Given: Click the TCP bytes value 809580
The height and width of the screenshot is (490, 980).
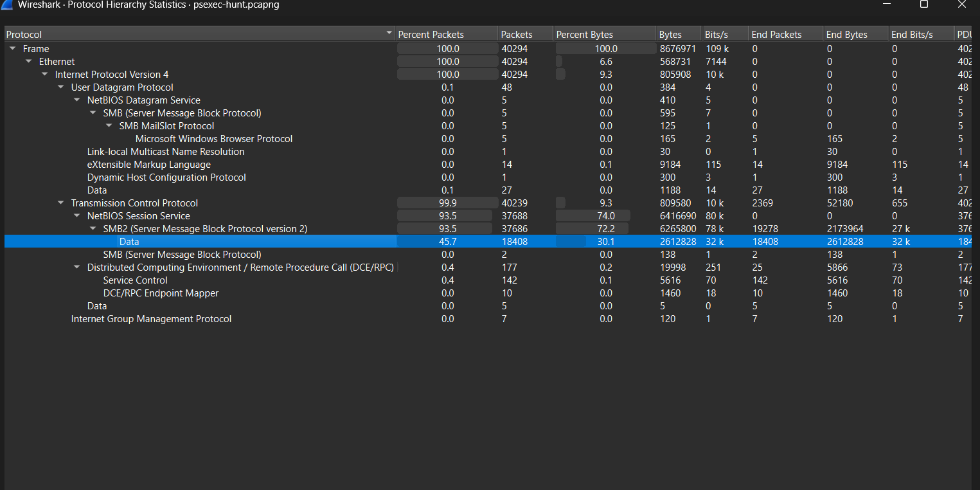Looking at the screenshot, I should 675,203.
